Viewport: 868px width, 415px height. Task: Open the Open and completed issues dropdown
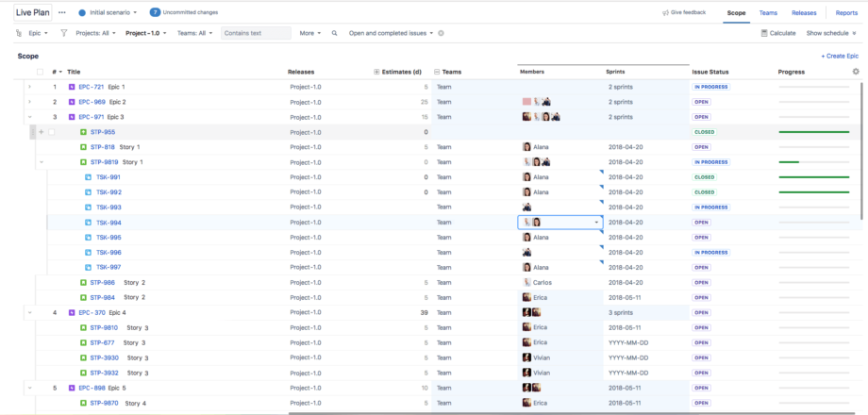391,33
